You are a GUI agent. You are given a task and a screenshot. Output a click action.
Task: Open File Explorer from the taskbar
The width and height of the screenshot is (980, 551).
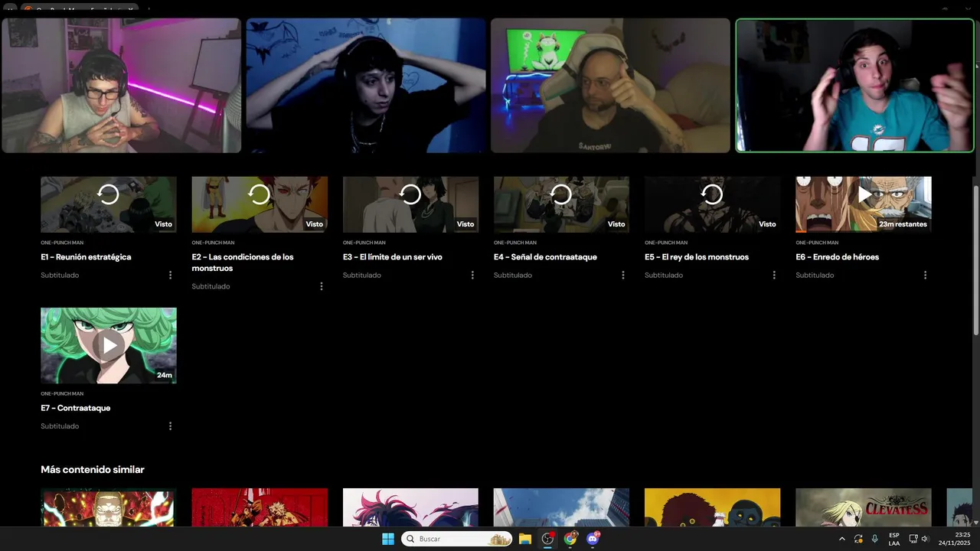click(525, 539)
